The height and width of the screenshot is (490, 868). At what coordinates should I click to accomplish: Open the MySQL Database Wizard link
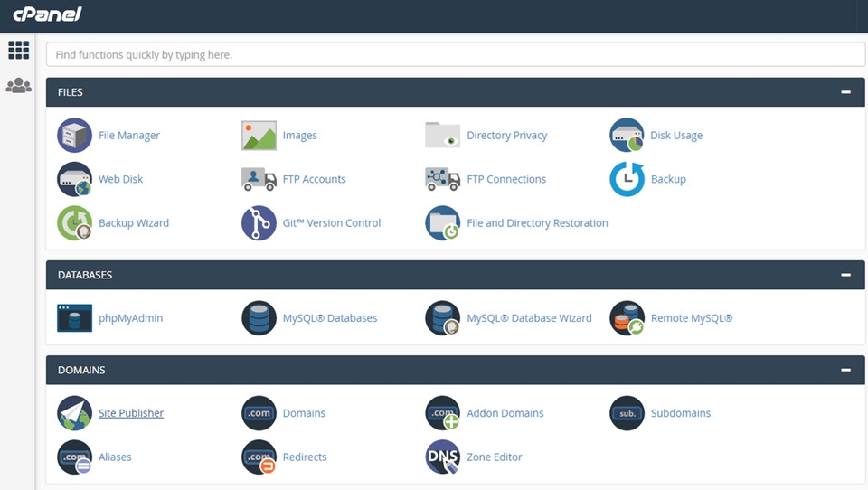tap(529, 318)
